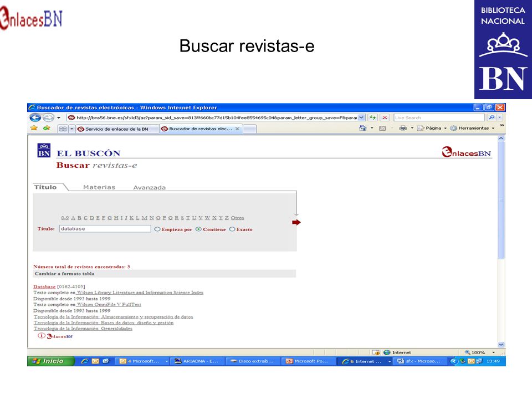Click Cambiar a formato tabla
The height and width of the screenshot is (399, 532).
pos(64,273)
